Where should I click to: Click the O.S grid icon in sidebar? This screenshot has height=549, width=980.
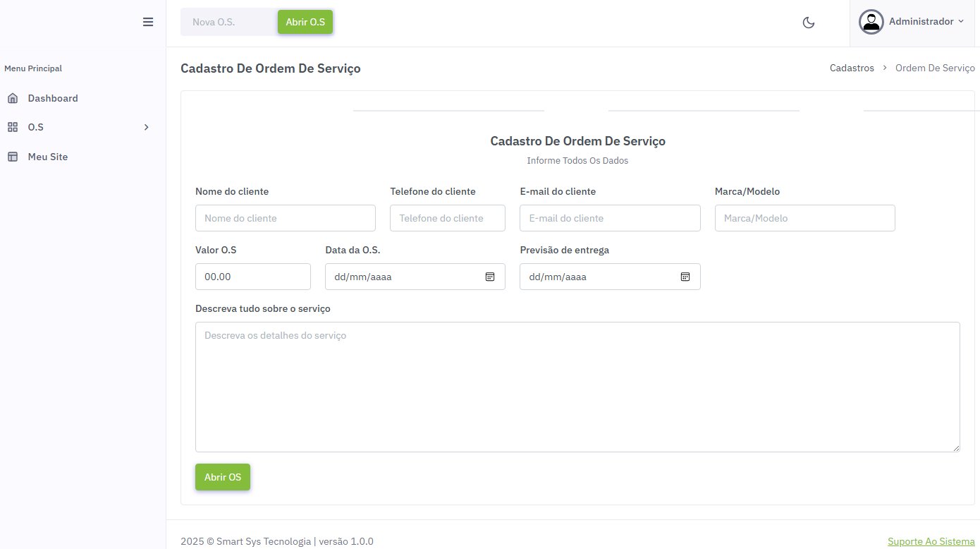pyautogui.click(x=13, y=127)
